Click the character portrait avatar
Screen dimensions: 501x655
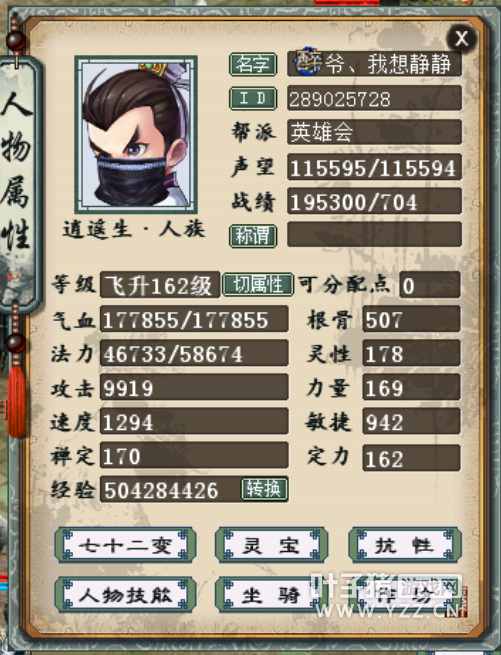pos(136,135)
